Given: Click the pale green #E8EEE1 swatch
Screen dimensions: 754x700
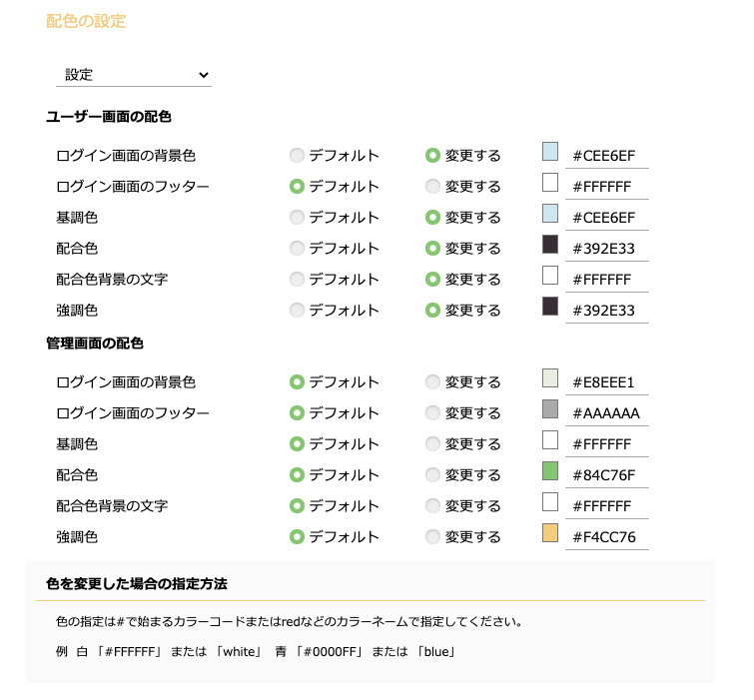Looking at the screenshot, I should (x=550, y=377).
